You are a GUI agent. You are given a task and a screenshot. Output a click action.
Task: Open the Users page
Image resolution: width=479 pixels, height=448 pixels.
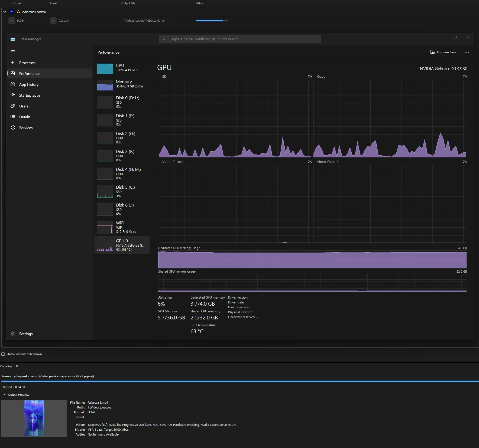point(50,106)
